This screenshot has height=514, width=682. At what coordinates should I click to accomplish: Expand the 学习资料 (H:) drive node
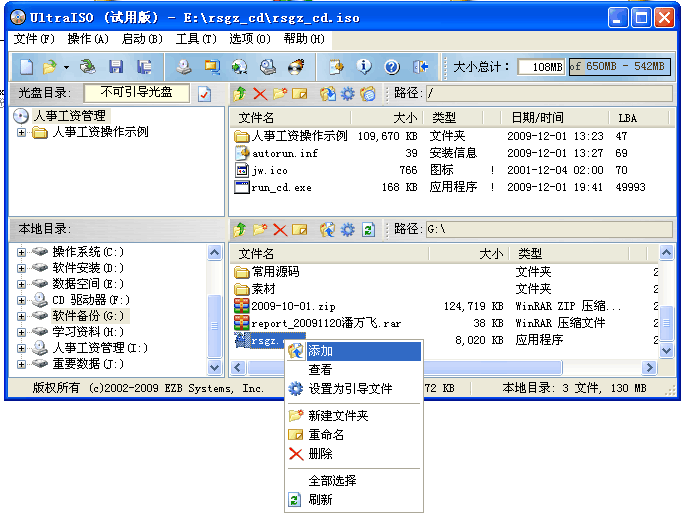[21, 332]
